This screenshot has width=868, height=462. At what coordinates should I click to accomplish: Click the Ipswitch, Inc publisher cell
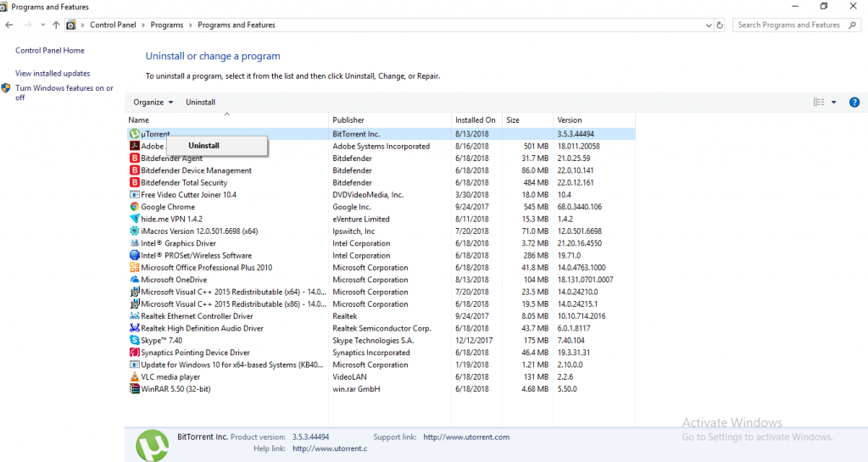(x=353, y=231)
